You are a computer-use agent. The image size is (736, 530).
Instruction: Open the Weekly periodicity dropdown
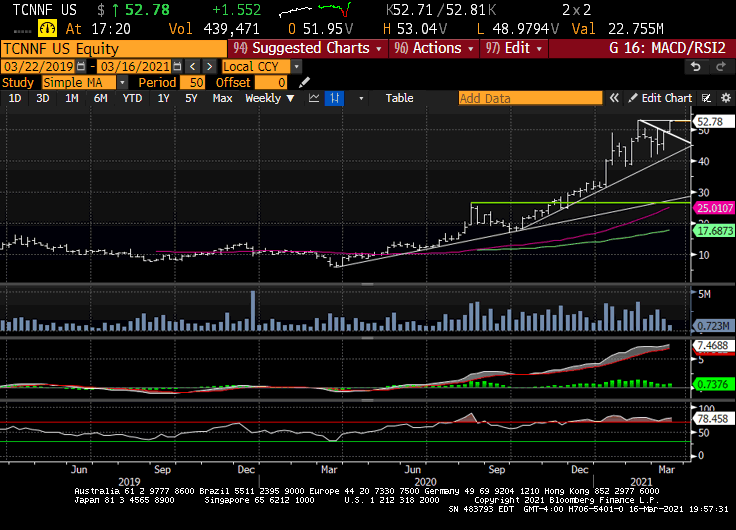click(x=269, y=98)
